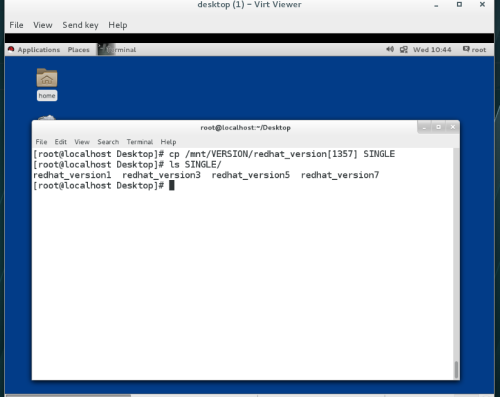500x397 pixels.
Task: Open the clock showing Wed 10:44
Action: coord(432,50)
